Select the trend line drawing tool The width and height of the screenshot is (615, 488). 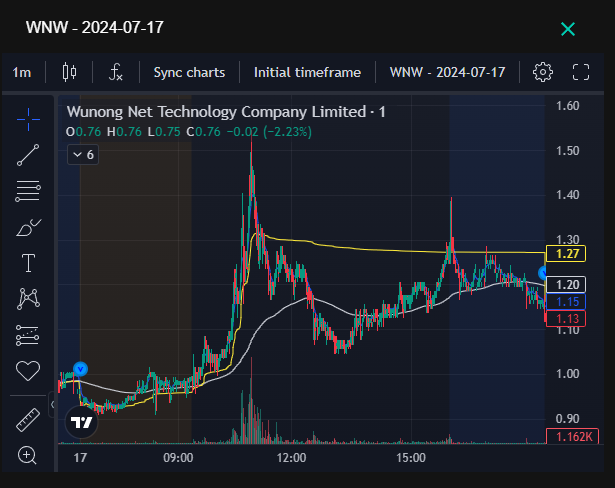[x=28, y=155]
